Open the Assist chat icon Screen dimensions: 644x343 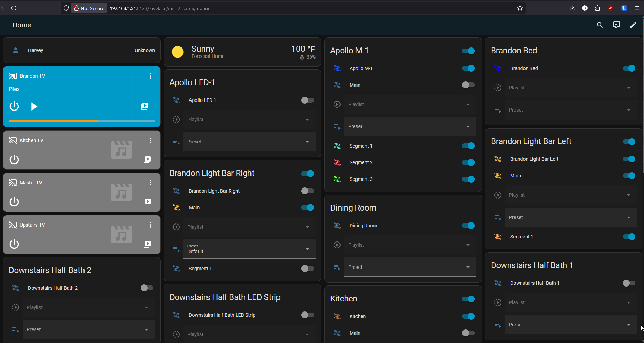tap(616, 25)
